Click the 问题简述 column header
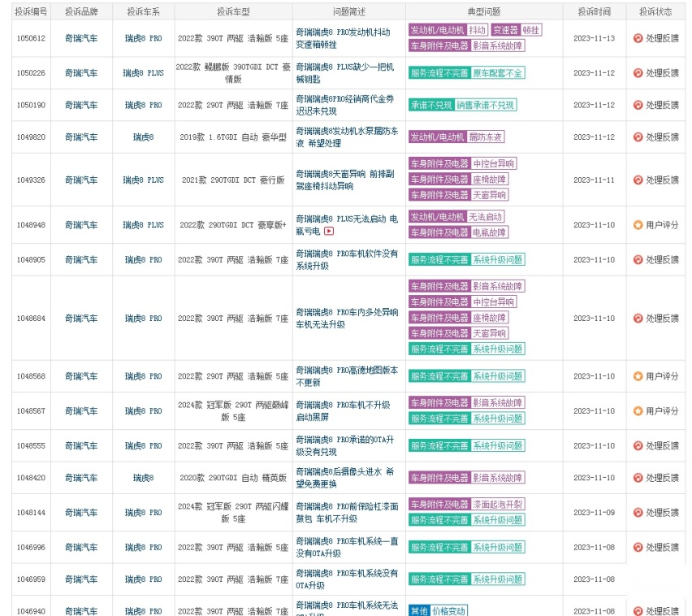692x616 pixels. tap(348, 12)
